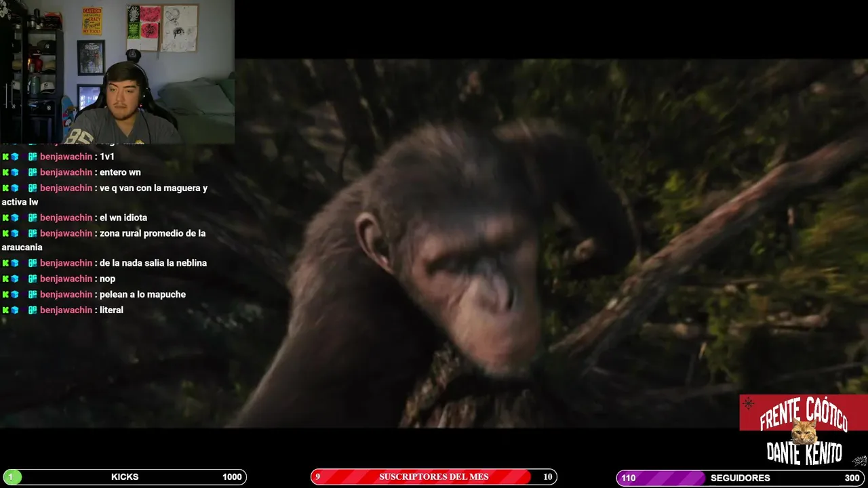Screen dimensions: 868x488
Task: Click blue cube badge in "zona rural promedio" row
Action: coord(15,233)
